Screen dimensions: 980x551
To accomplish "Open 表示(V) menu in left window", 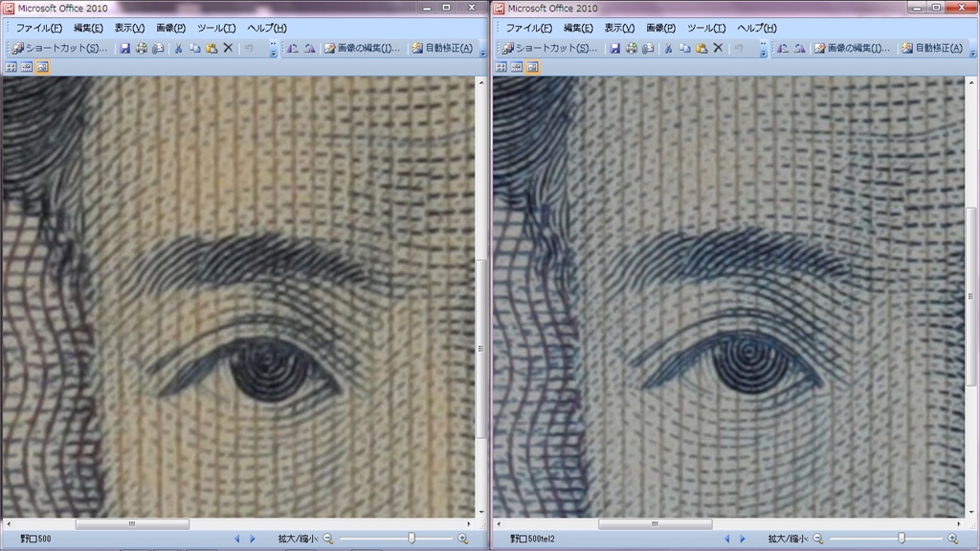I will click(129, 28).
